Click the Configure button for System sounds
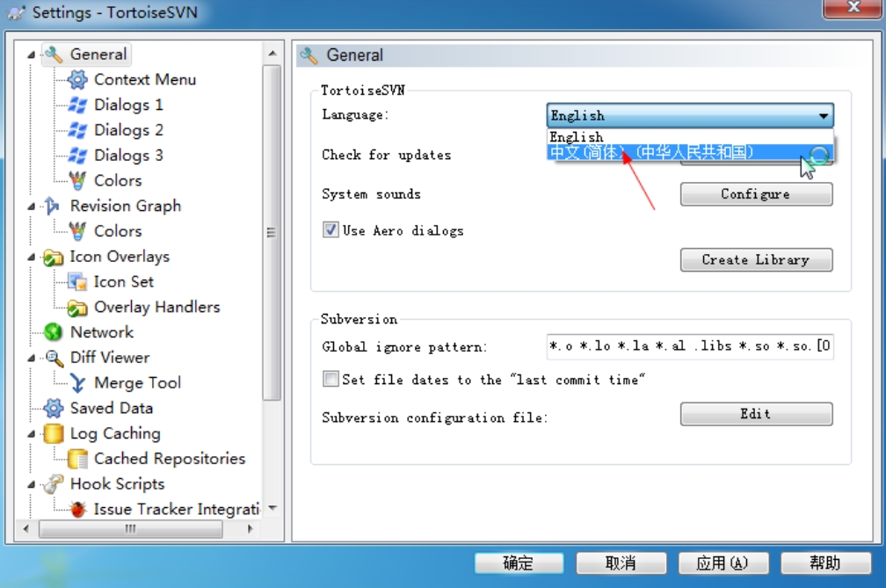886x588 pixels. (x=756, y=194)
